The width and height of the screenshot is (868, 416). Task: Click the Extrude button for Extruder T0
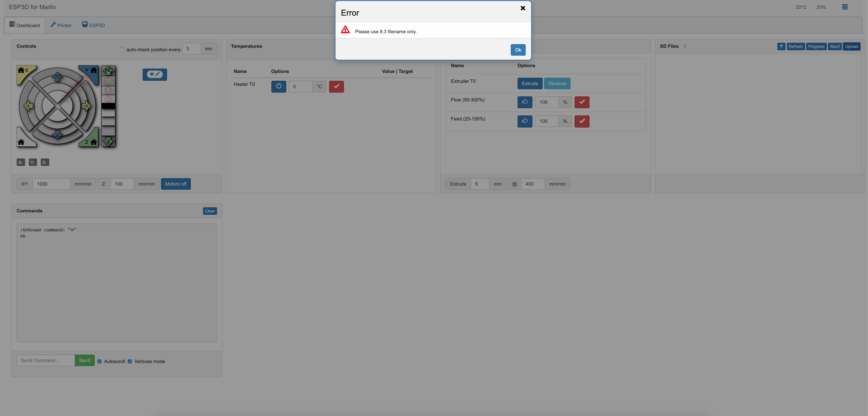[x=530, y=83]
